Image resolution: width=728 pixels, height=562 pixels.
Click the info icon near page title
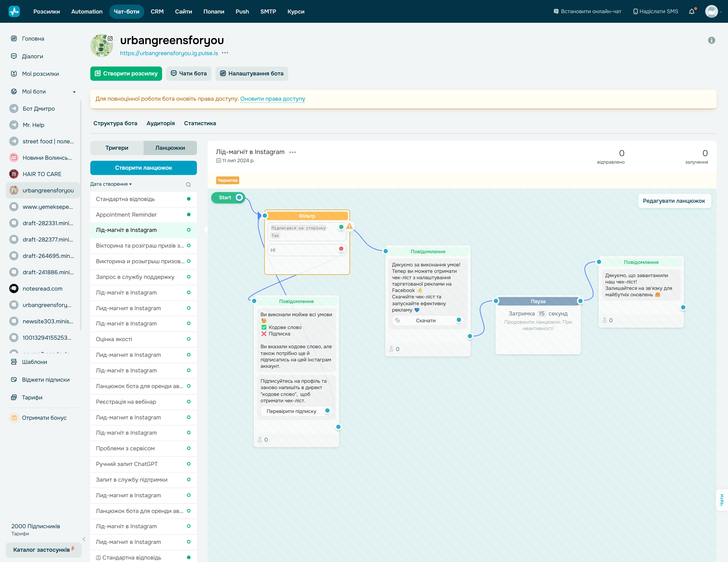tap(711, 40)
